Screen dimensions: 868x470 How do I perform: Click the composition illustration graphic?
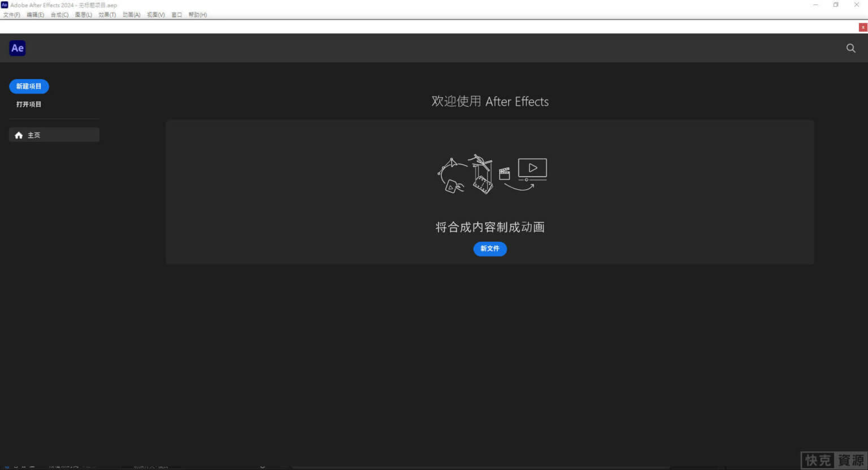(492, 175)
